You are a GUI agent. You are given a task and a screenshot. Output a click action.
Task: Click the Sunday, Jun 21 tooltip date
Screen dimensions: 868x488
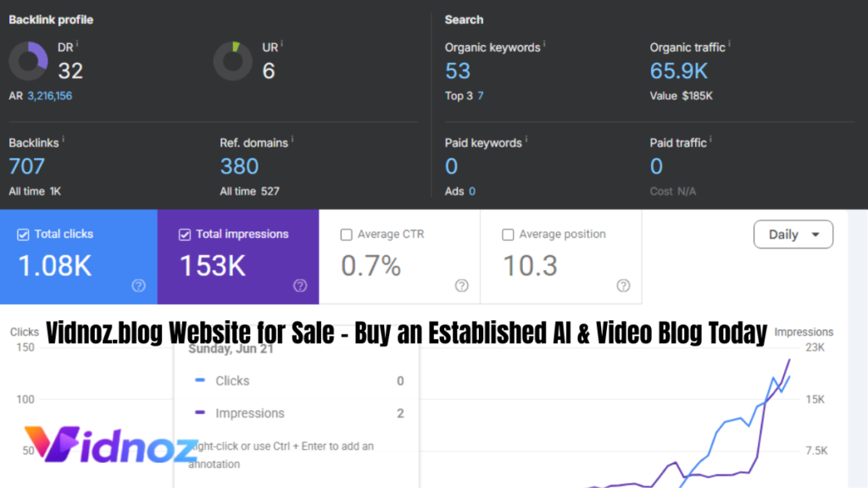pyautogui.click(x=231, y=349)
